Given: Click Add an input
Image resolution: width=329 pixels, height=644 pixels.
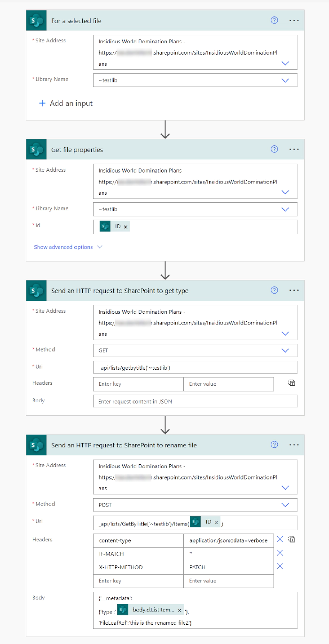Looking at the screenshot, I should point(66,103).
